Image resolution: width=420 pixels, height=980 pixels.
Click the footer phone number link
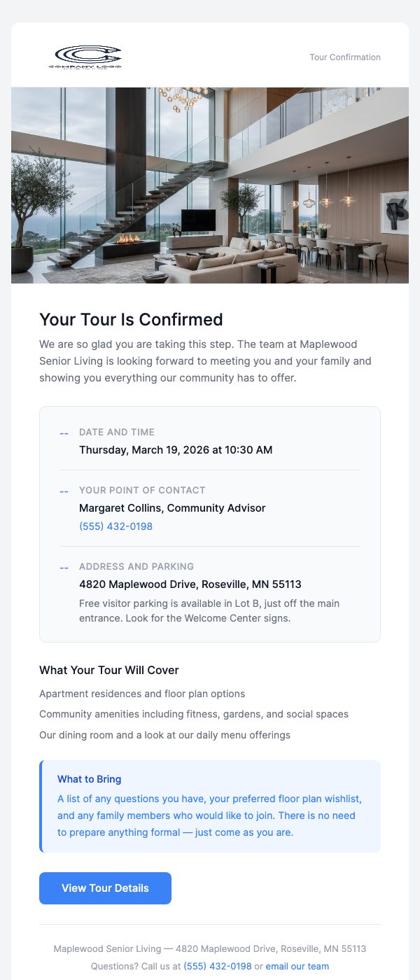[x=216, y=966]
